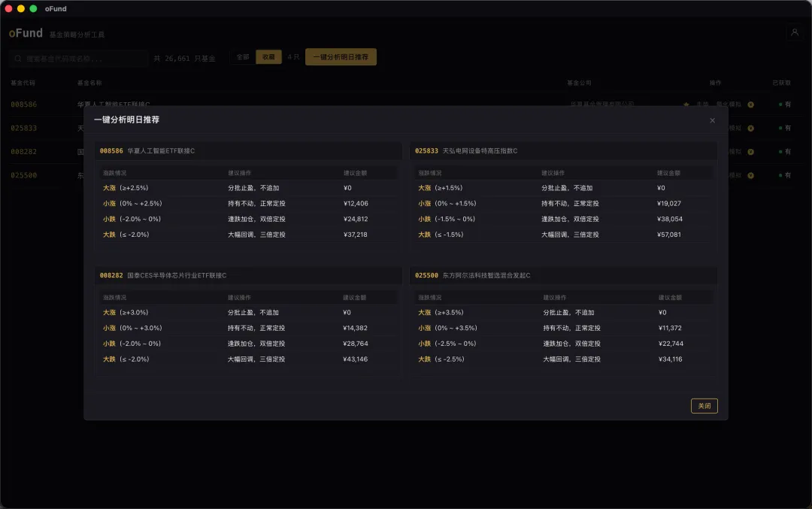Viewport: 812px width, 509px height.
Task: Click the 基金代码 column header
Action: [23, 83]
